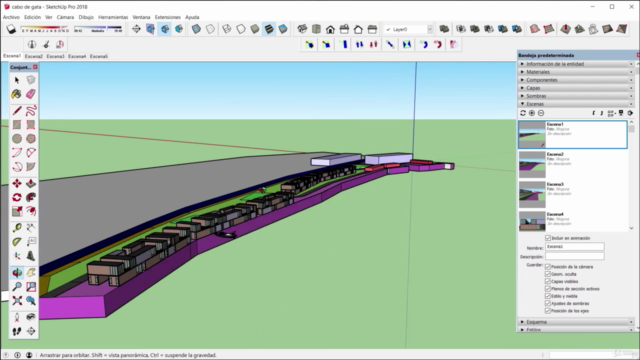The image size is (640, 360).
Task: Select the Pan hand tool
Action: pos(31,273)
